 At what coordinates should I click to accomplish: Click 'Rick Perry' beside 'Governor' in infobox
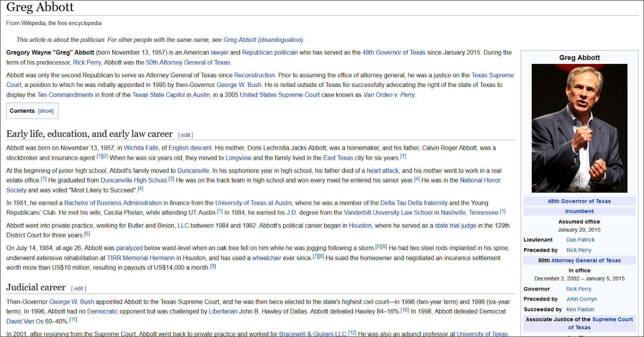579,289
